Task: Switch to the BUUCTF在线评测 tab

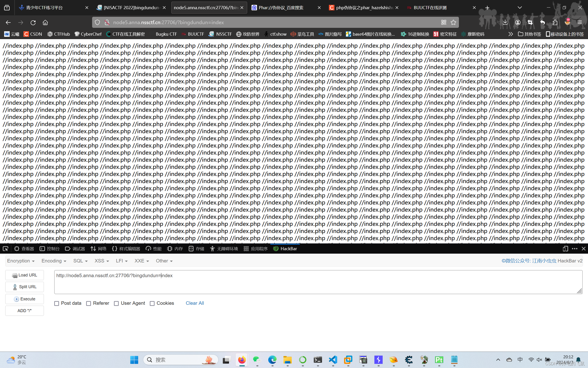Action: click(x=441, y=8)
